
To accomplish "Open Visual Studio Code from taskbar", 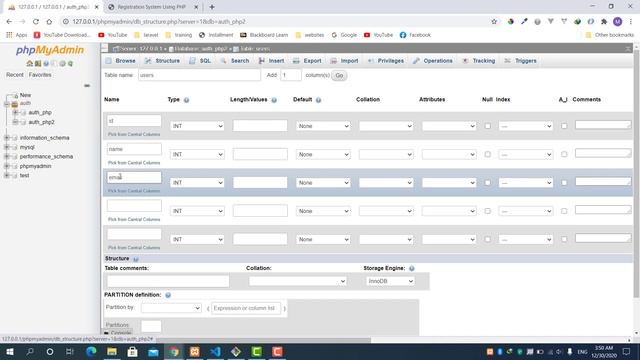I will pyautogui.click(x=215, y=351).
